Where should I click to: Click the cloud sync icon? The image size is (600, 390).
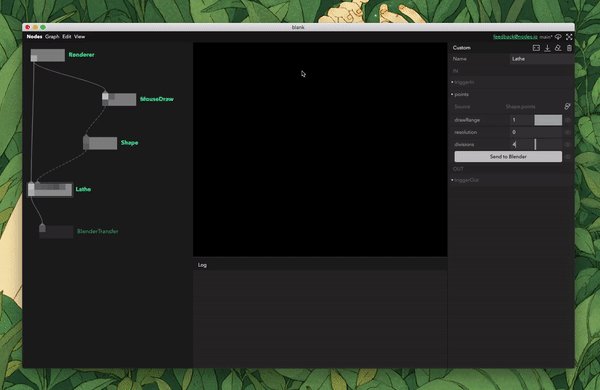[558, 37]
